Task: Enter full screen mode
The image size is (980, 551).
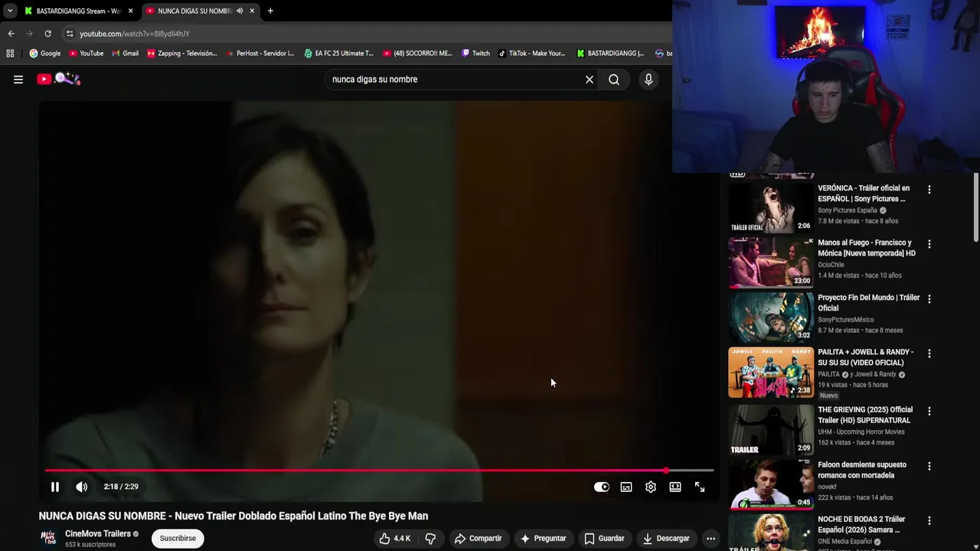Action: [x=700, y=487]
